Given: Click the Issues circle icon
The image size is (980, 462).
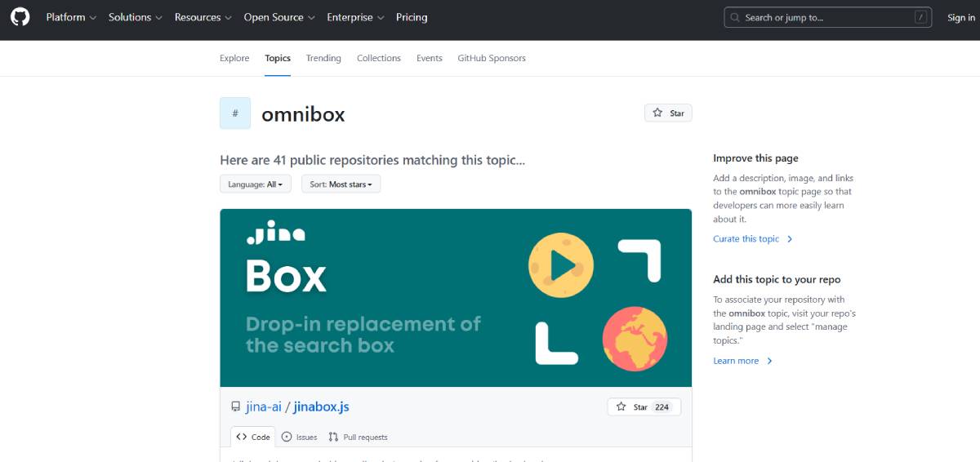Looking at the screenshot, I should click(x=287, y=438).
